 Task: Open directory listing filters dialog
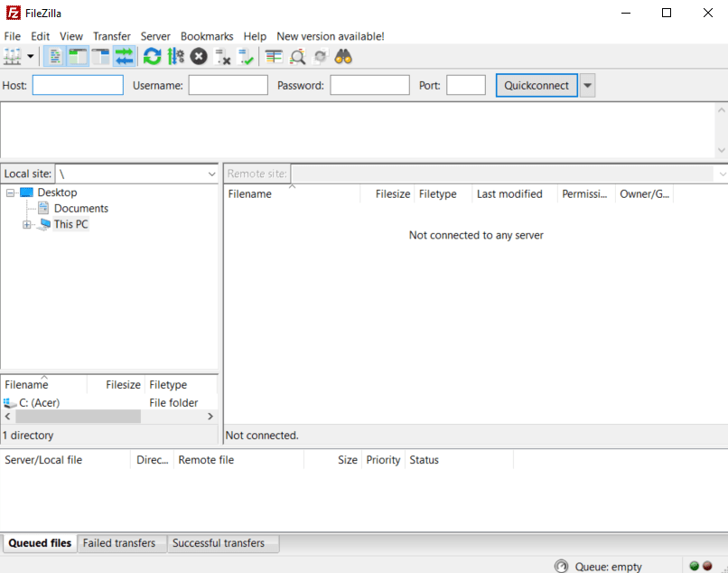(274, 57)
